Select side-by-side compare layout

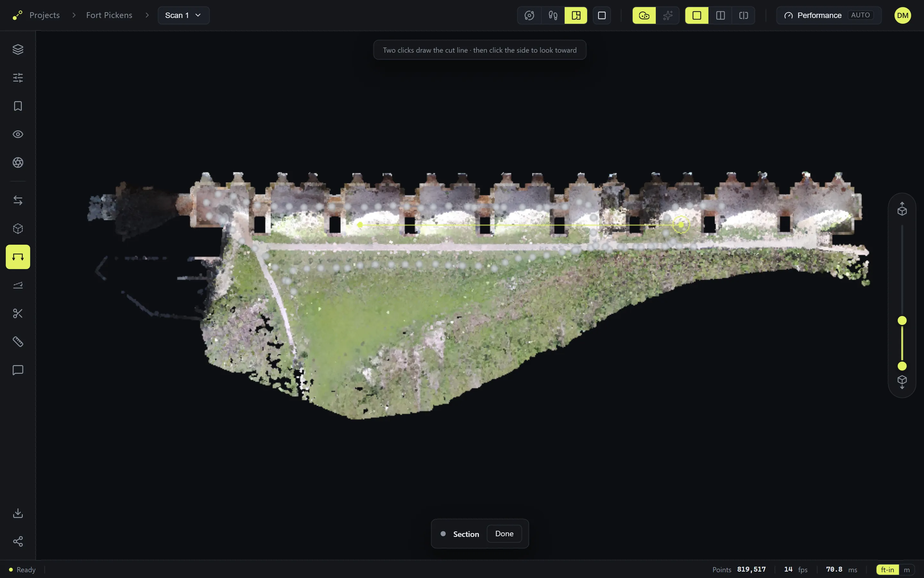(743, 15)
